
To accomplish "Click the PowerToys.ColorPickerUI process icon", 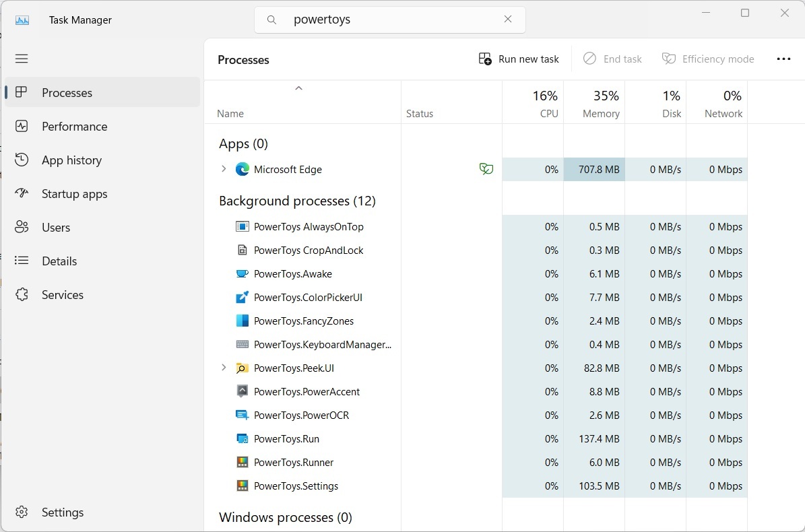I will 242,297.
